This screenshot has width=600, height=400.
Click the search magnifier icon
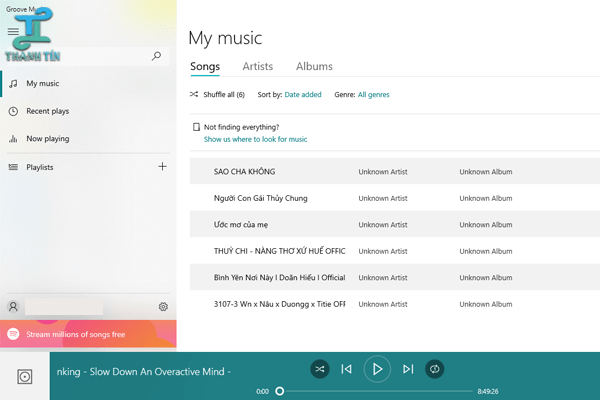156,57
